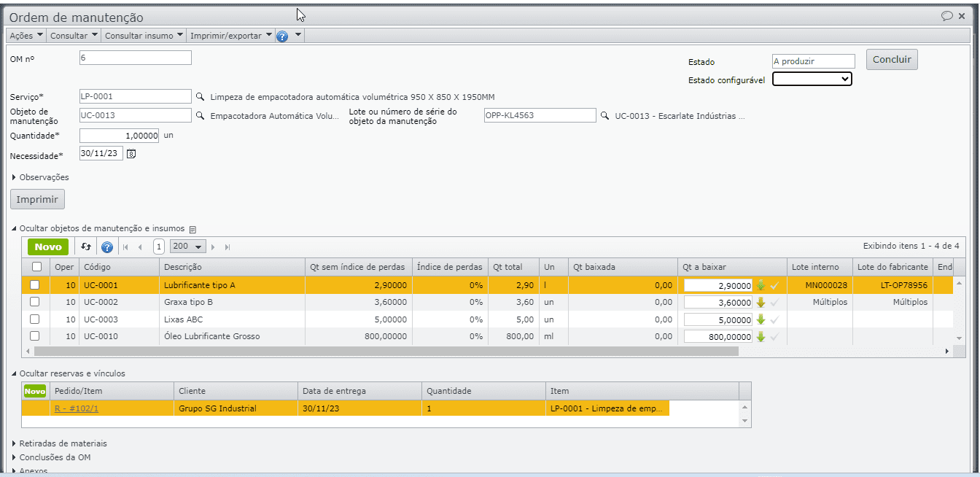Click magnifier next to OPP-KL4563 lot field
Viewport: 980px width, 477px height.
coord(604,115)
